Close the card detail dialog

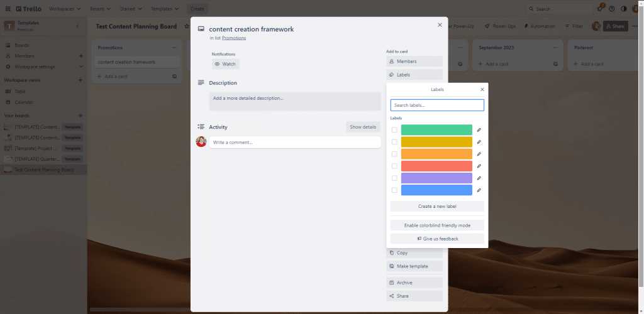[440, 25]
